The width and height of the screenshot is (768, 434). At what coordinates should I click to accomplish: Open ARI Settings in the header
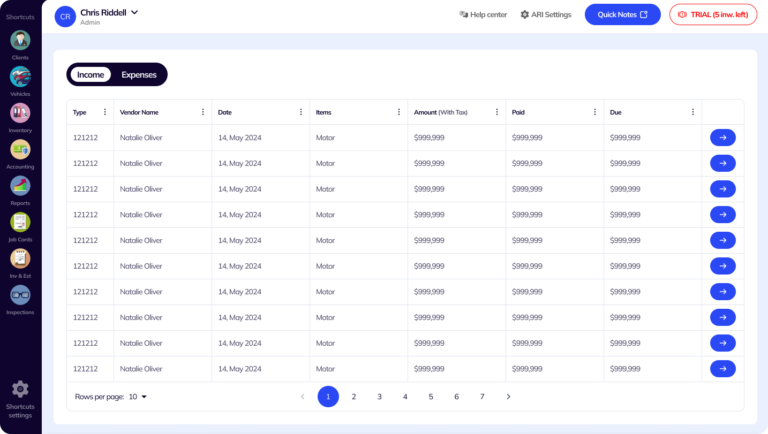(x=546, y=15)
